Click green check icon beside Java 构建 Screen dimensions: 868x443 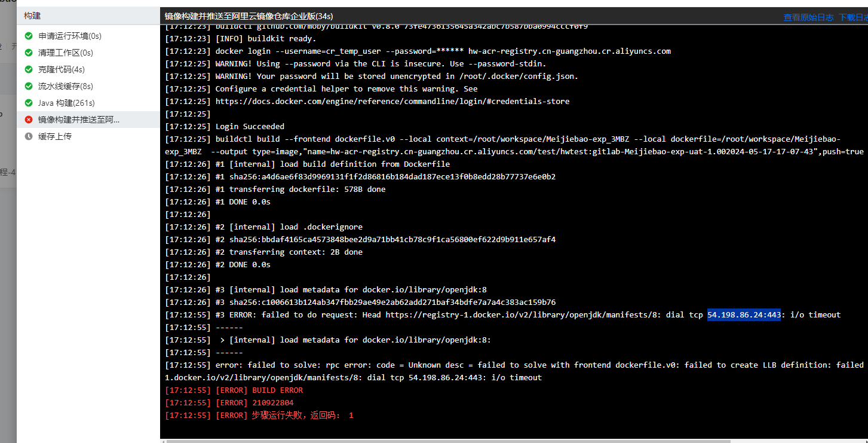point(29,103)
